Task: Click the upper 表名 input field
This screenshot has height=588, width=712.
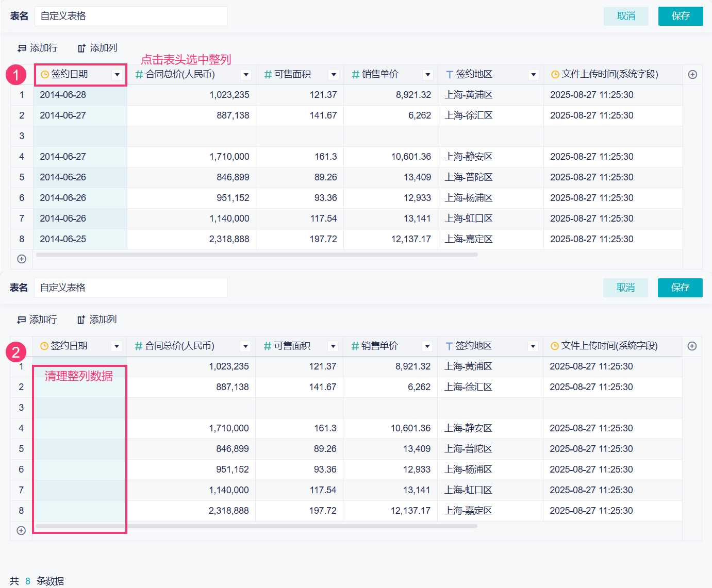Action: 131,16
